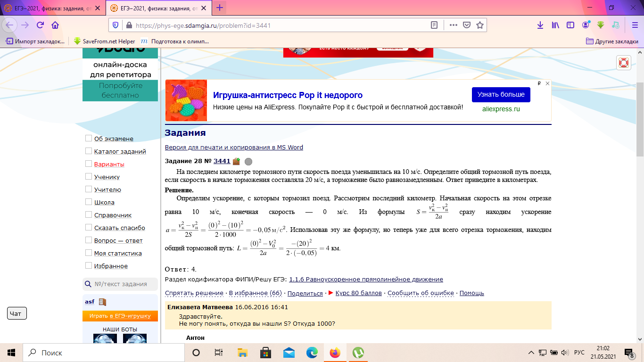Click the Windows taskbar Поиск search box
This screenshot has width=644, height=362.
pyautogui.click(x=104, y=353)
